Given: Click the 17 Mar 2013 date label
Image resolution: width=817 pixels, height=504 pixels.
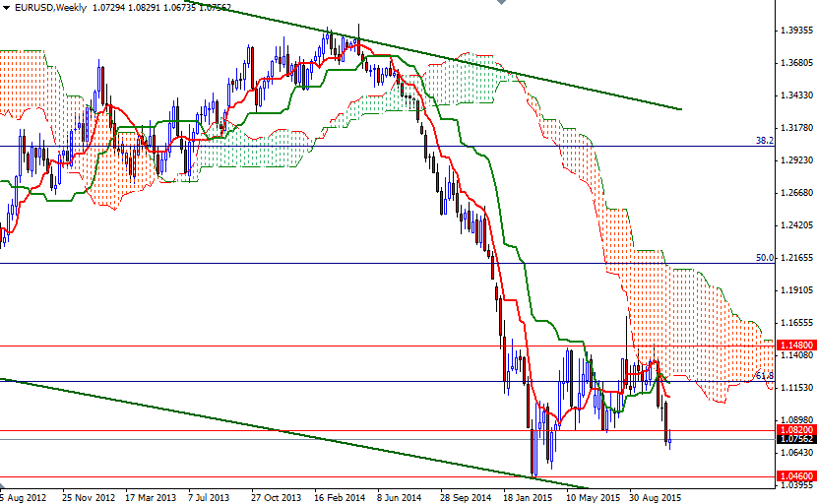Looking at the screenshot, I should click(151, 497).
